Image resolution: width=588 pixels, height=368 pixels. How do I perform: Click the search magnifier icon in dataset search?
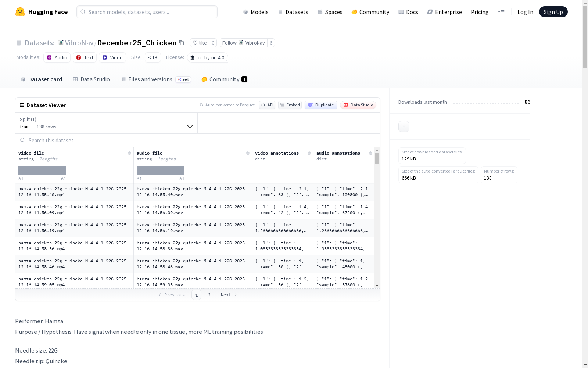tap(23, 140)
